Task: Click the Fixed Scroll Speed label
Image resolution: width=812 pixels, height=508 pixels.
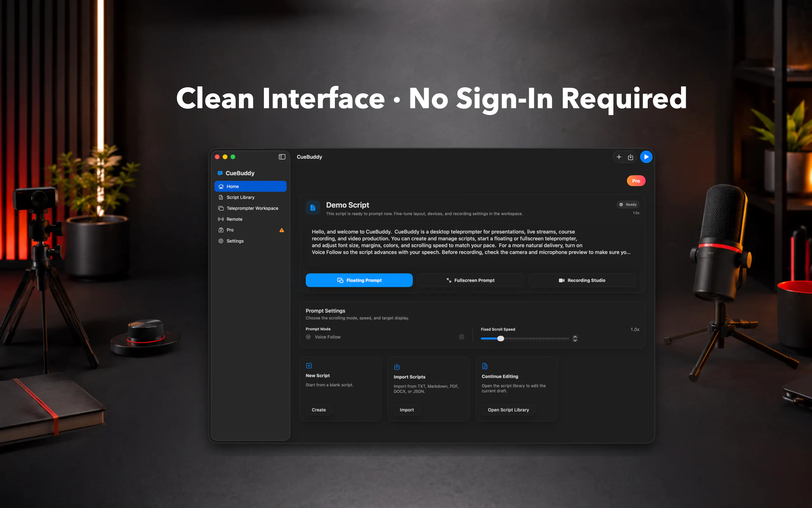Action: [498, 329]
